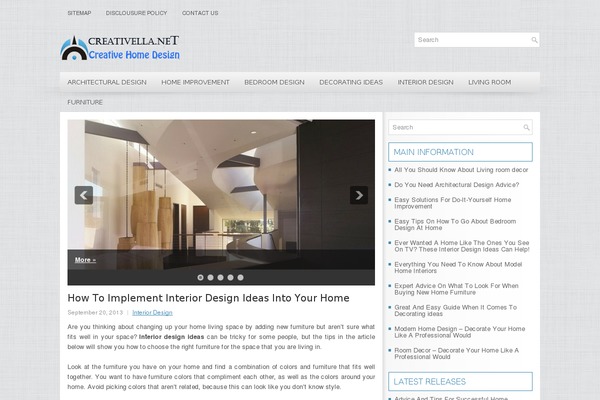Click the bold 'interior design ideas' text
The width and height of the screenshot is (600, 400).
pos(171,337)
